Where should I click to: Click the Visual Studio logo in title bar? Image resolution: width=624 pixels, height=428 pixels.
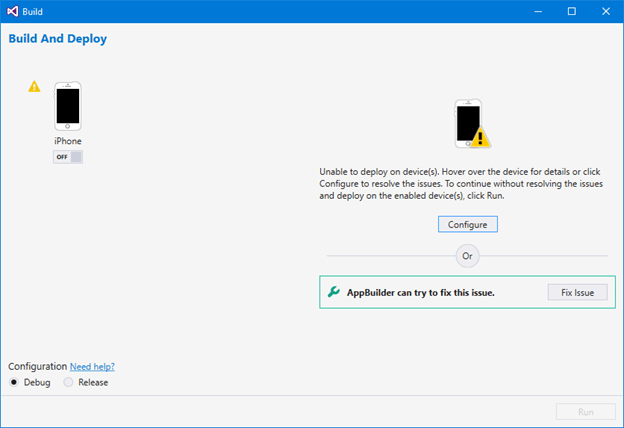pyautogui.click(x=13, y=11)
